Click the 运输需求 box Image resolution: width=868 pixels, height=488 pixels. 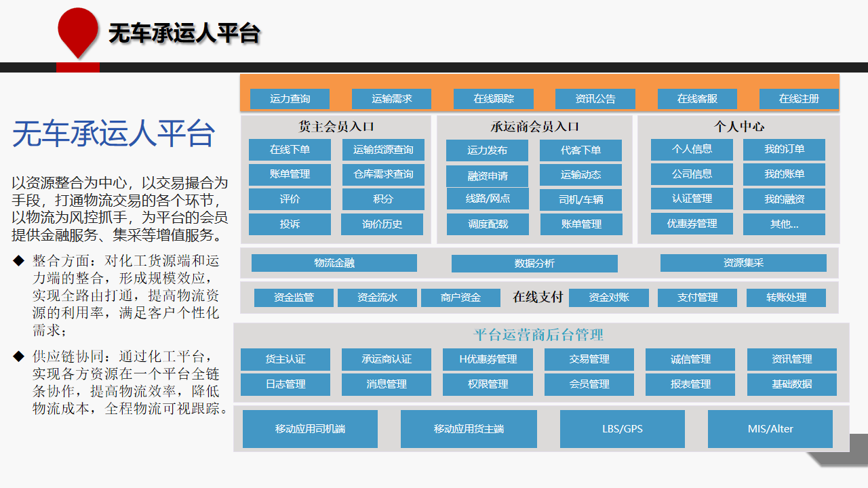coord(391,99)
